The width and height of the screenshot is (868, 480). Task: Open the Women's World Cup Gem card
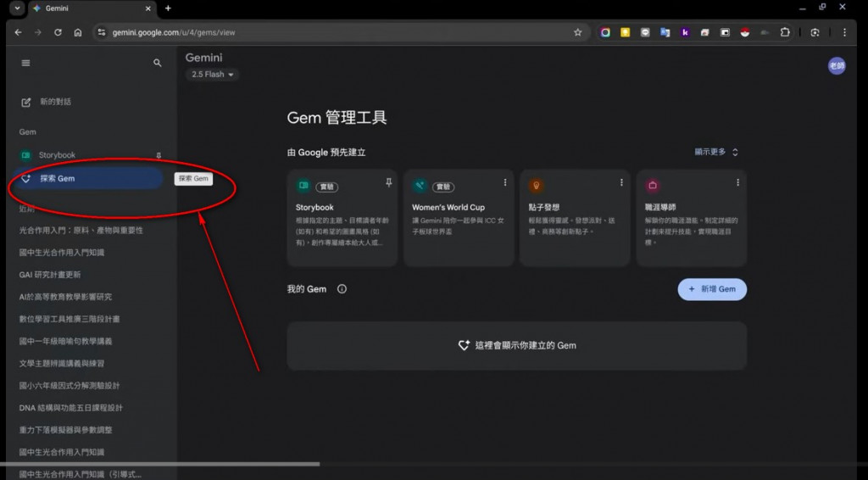click(x=459, y=218)
